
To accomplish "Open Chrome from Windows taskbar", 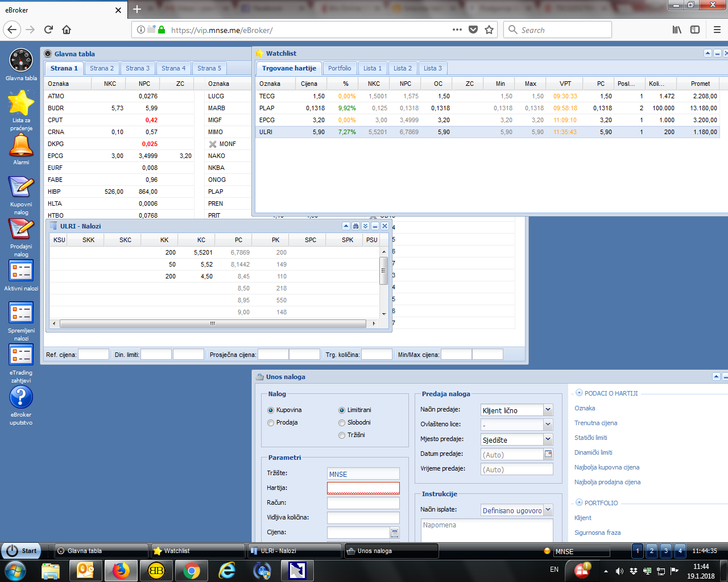I will pyautogui.click(x=192, y=570).
